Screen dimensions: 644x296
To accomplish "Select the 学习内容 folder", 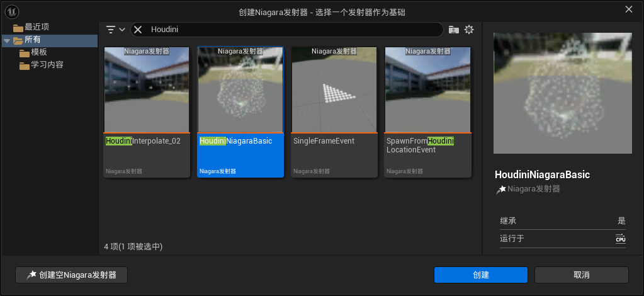I will 42,65.
